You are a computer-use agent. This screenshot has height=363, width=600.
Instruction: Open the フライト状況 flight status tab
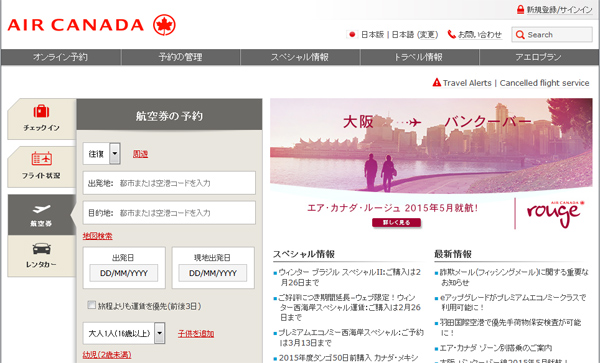41,166
